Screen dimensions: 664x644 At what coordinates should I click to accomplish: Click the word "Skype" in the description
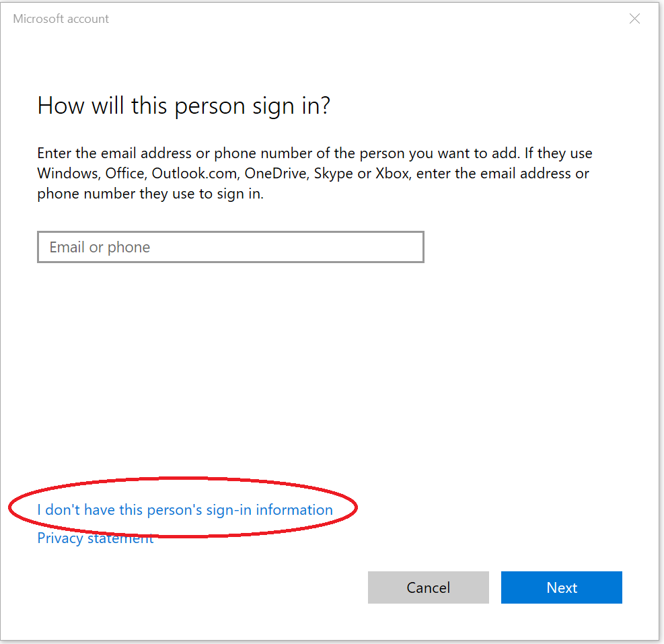coord(334,174)
